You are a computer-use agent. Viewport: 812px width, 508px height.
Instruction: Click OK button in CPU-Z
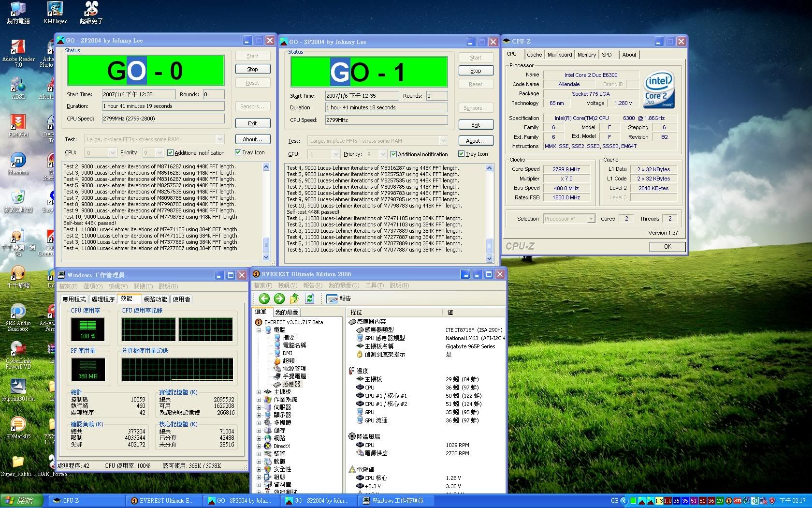(667, 247)
